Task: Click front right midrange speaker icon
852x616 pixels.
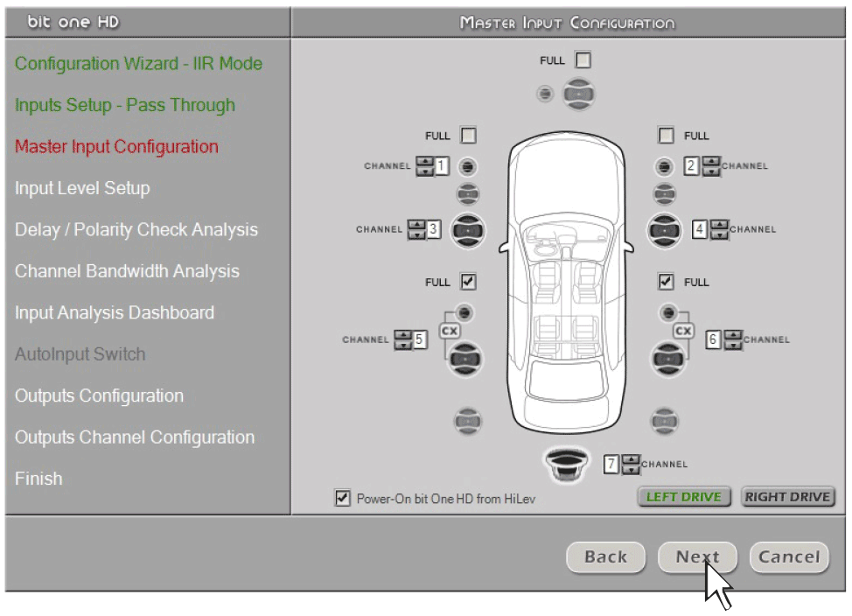Action: pyautogui.click(x=664, y=193)
